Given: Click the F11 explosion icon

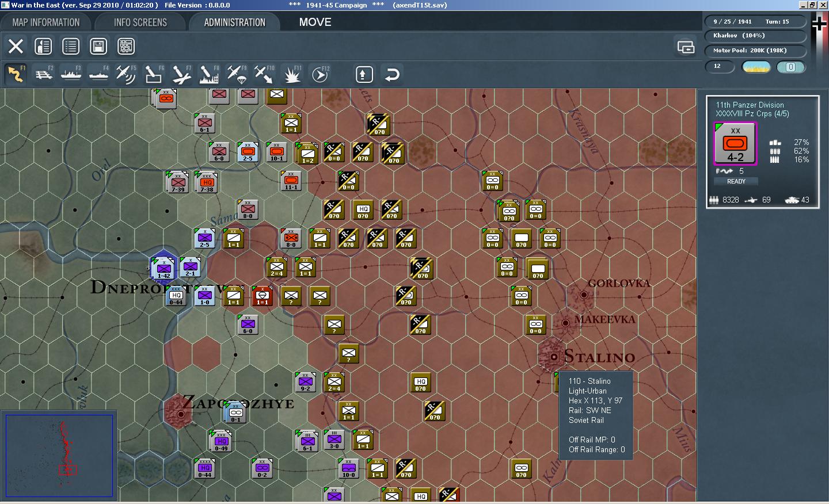Looking at the screenshot, I should 292,74.
